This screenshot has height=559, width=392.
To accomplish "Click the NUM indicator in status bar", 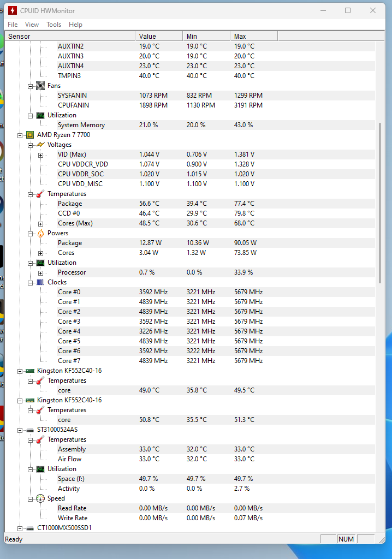I will click(x=346, y=539).
